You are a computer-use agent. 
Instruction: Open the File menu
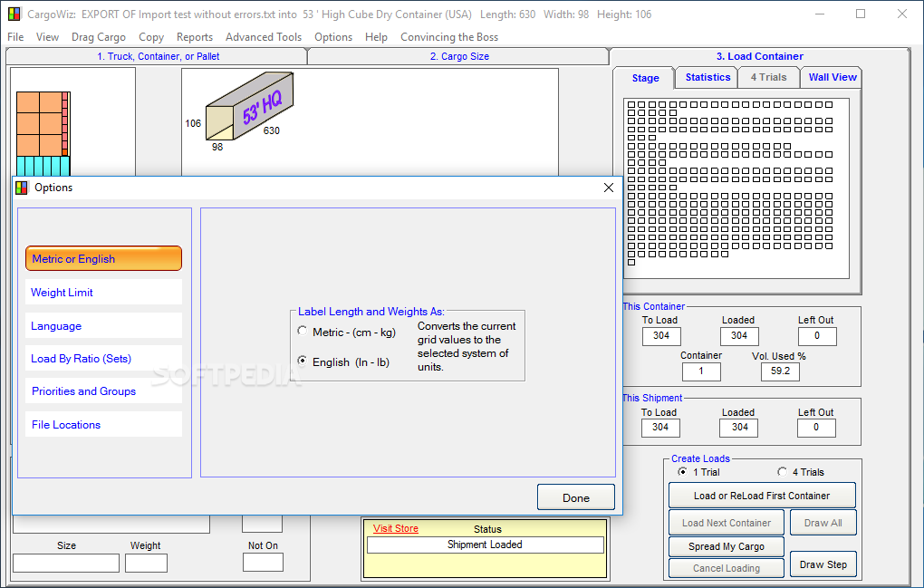click(x=15, y=36)
